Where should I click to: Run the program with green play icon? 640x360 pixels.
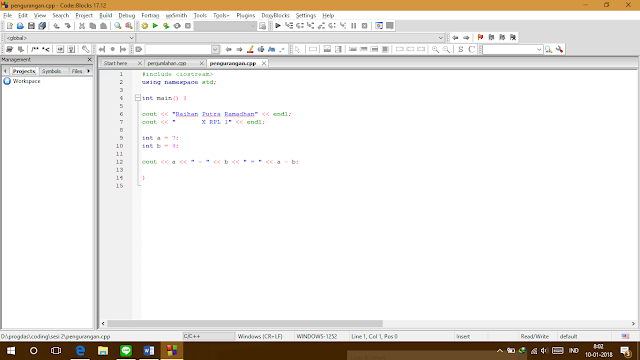[155, 26]
